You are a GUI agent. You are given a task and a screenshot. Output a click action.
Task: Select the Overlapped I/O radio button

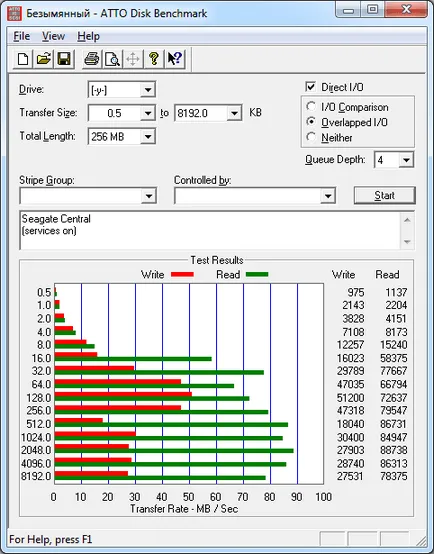tap(311, 122)
